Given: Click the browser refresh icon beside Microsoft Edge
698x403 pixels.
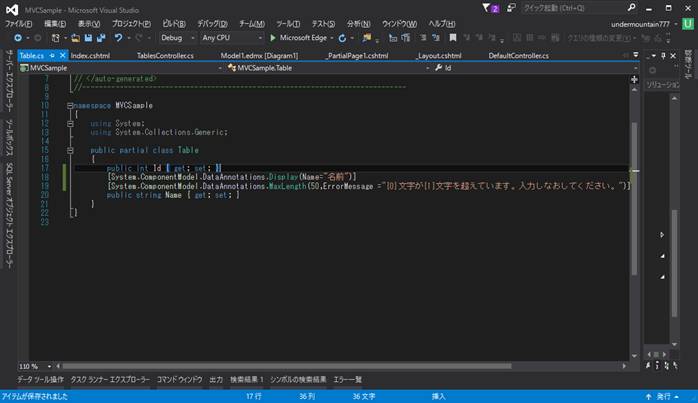Looking at the screenshot, I should (x=341, y=37).
